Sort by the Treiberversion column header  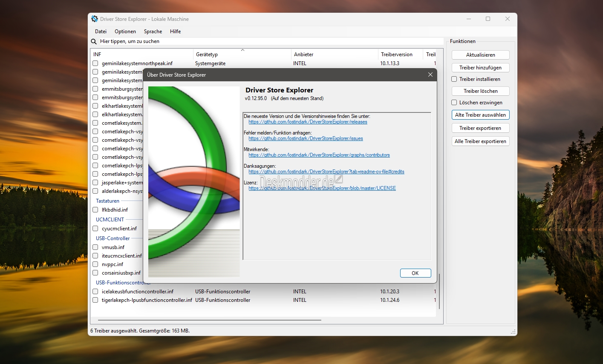click(x=401, y=54)
